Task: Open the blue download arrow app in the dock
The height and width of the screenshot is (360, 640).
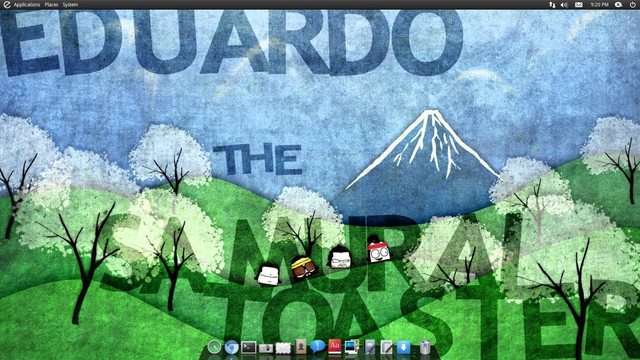Action: click(403, 347)
